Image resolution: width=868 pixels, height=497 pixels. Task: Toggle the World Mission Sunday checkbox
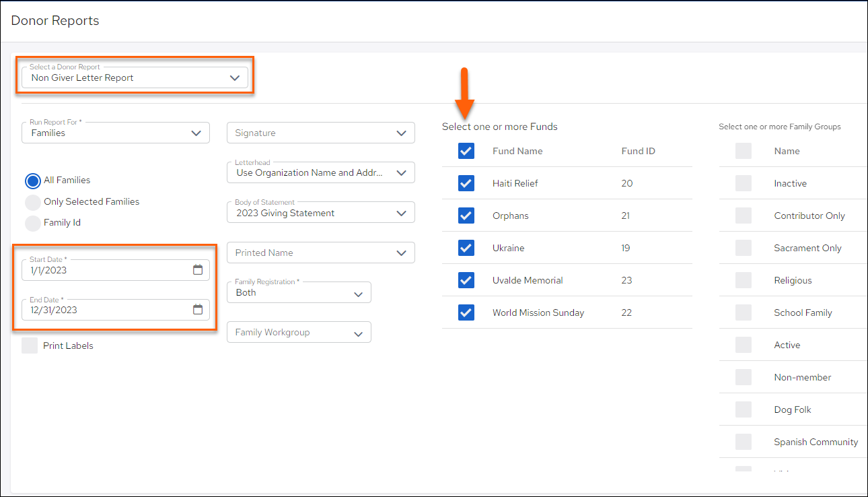coord(466,312)
